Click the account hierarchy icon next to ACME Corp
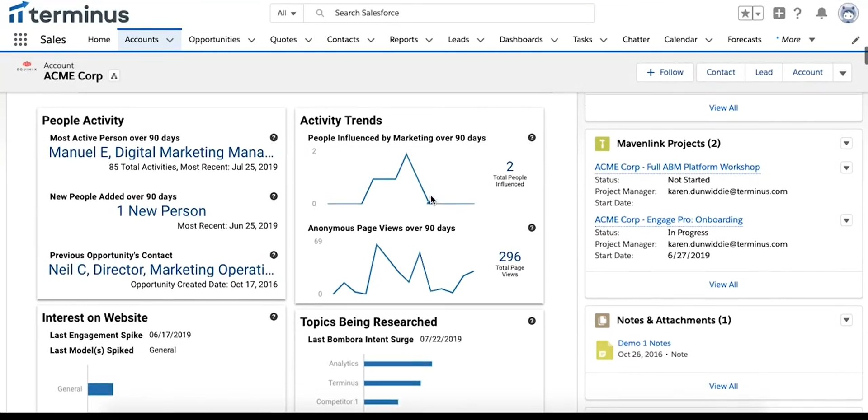 (x=113, y=76)
